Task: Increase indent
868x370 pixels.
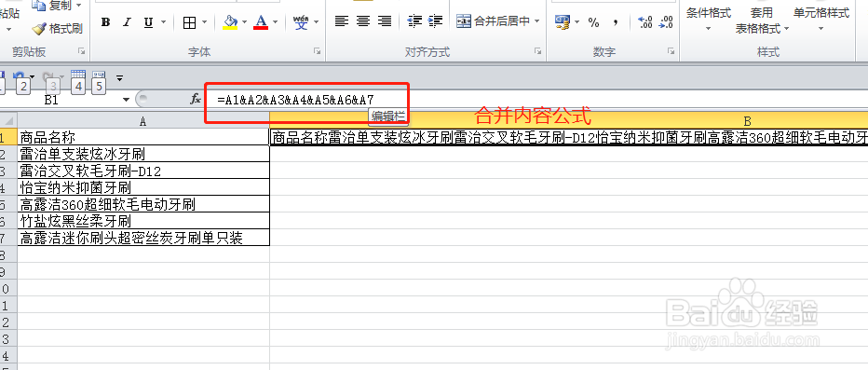Action: point(435,21)
